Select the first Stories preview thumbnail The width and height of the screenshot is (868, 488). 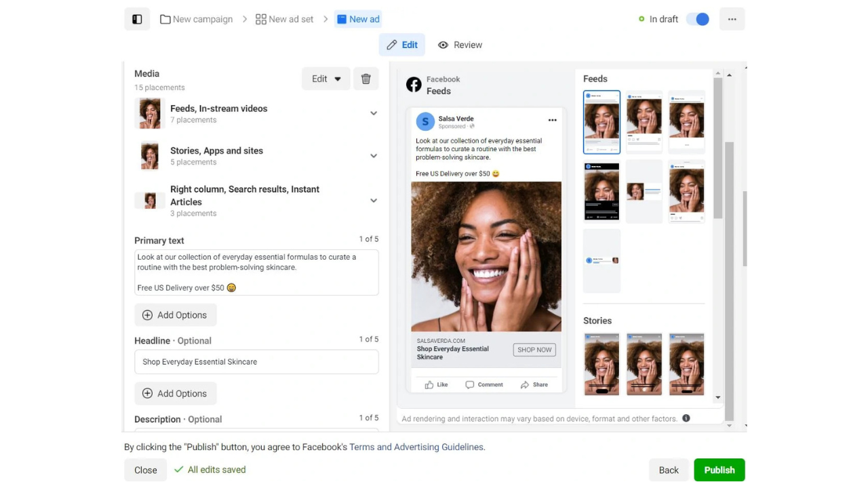(x=601, y=364)
